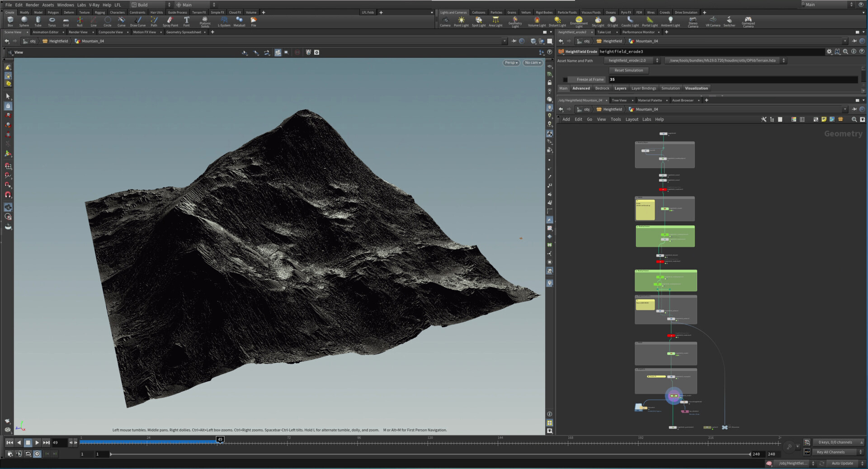Open the Windows menu
The width and height of the screenshot is (868, 469).
pyautogui.click(x=66, y=5)
